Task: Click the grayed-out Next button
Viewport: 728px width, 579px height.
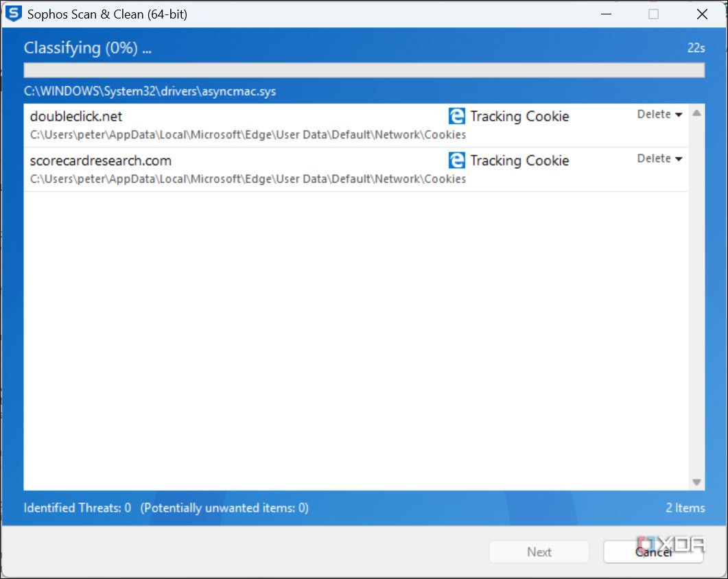Action: (x=539, y=552)
